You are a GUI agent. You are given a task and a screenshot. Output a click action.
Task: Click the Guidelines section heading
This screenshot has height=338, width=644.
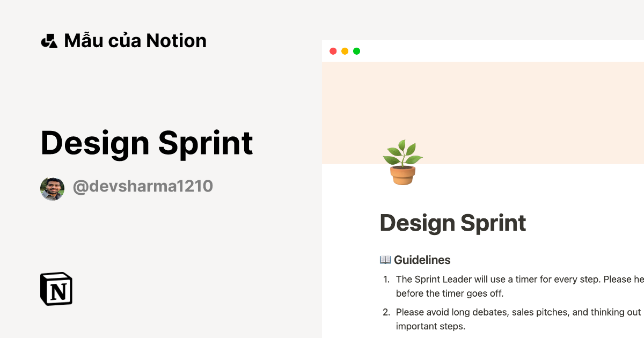pos(422,260)
